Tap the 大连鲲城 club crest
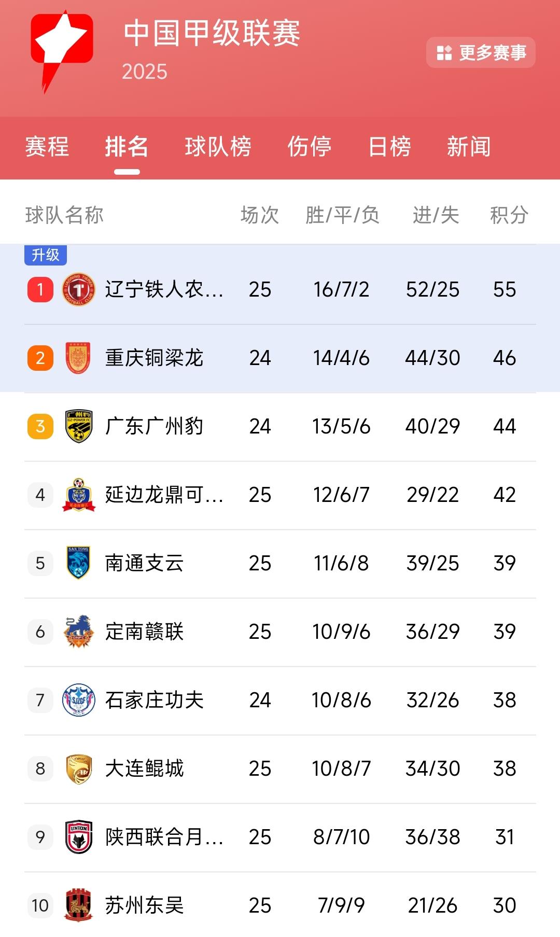This screenshot has height=937, width=560. point(79,768)
